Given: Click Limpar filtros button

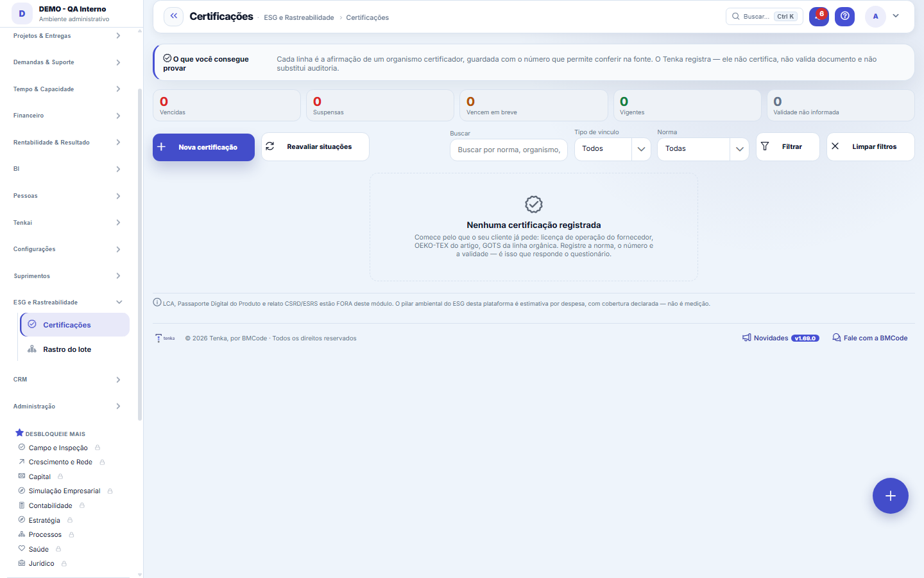Looking at the screenshot, I should pyautogui.click(x=871, y=147).
